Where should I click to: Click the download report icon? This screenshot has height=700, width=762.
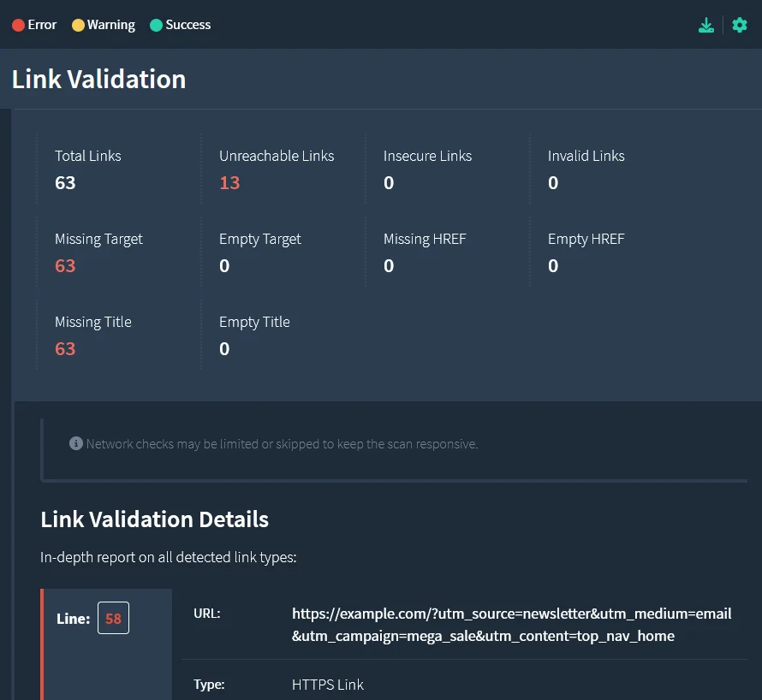[705, 25]
